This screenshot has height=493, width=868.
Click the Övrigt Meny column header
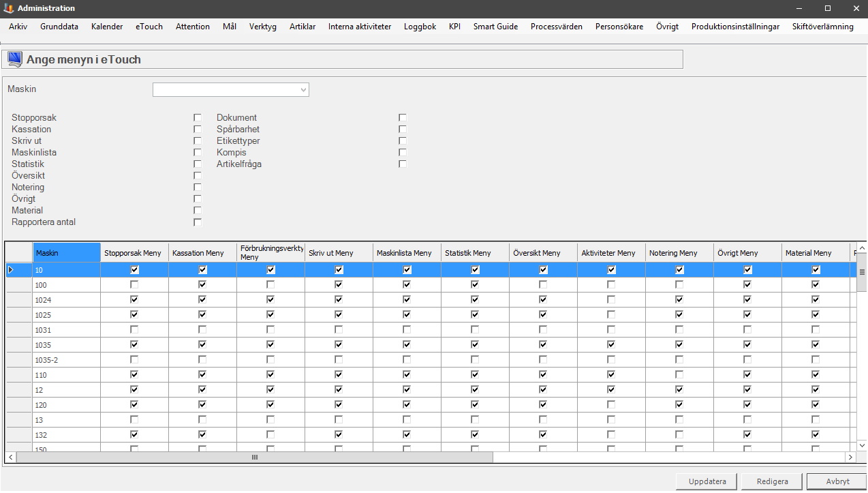[x=747, y=253]
